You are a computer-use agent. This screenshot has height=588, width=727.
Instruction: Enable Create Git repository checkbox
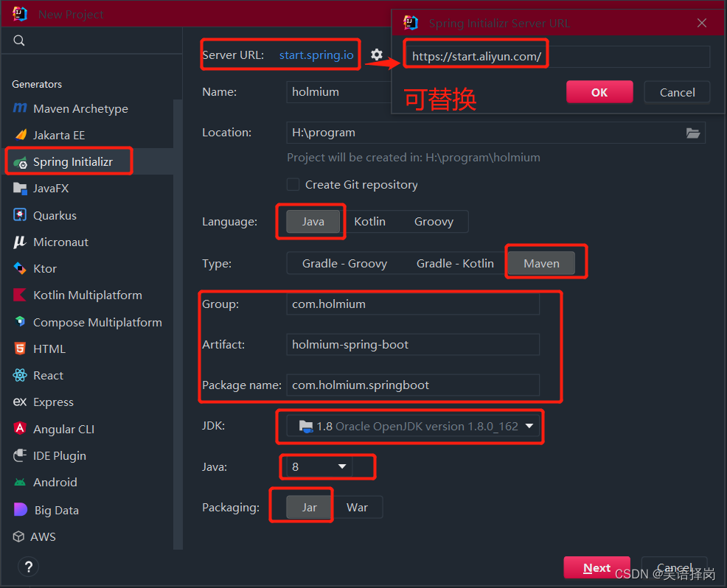293,184
